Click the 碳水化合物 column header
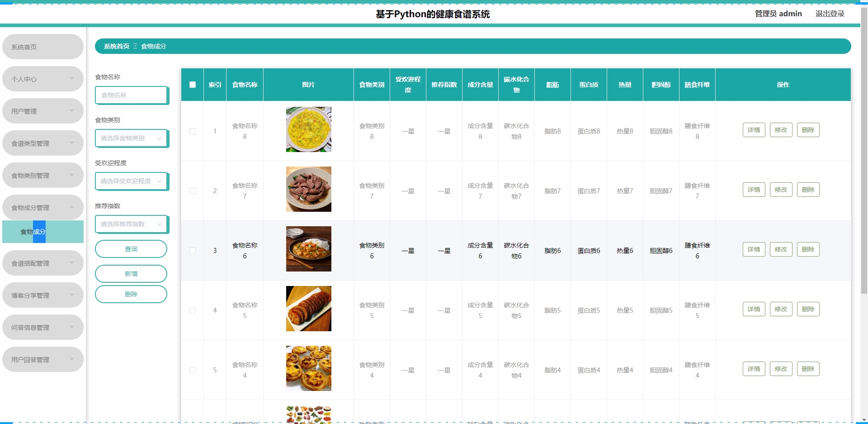 tap(516, 85)
